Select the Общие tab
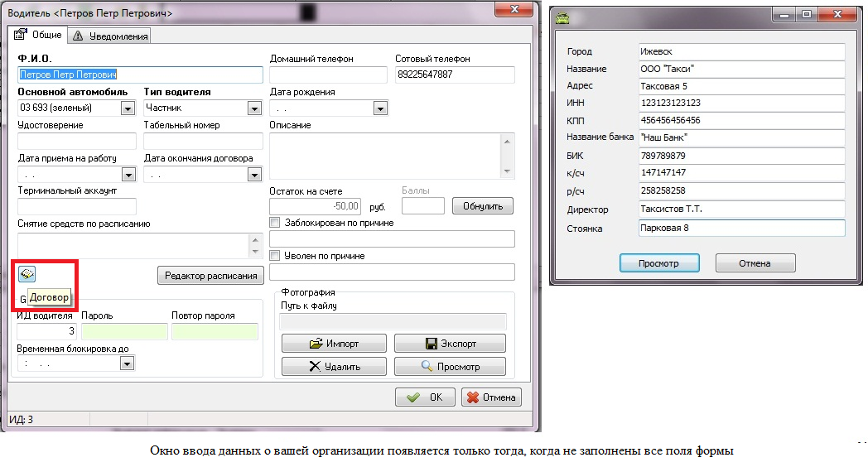The width and height of the screenshot is (868, 467). coord(39,35)
